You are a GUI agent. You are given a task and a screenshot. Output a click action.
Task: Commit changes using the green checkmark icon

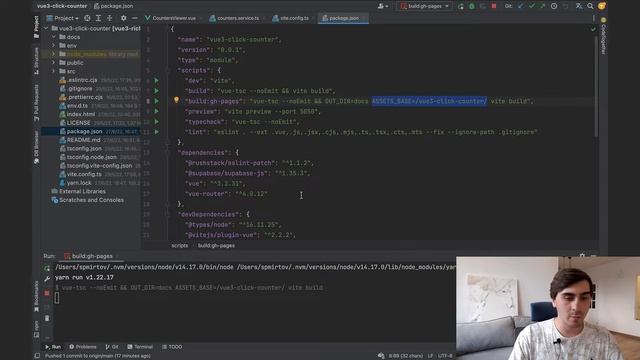[531, 6]
